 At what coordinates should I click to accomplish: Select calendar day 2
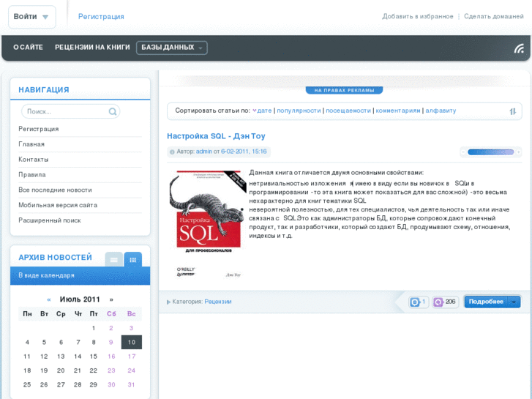pyautogui.click(x=111, y=328)
